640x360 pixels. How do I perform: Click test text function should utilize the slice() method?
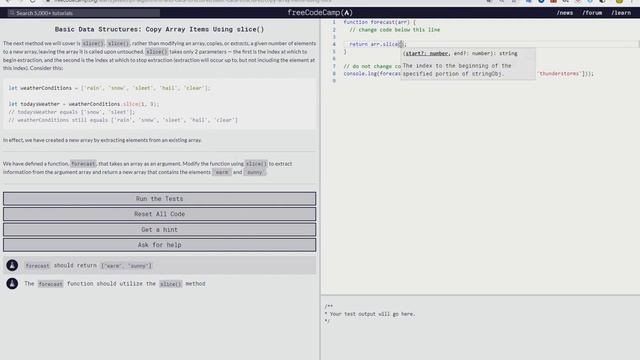pyautogui.click(x=115, y=284)
